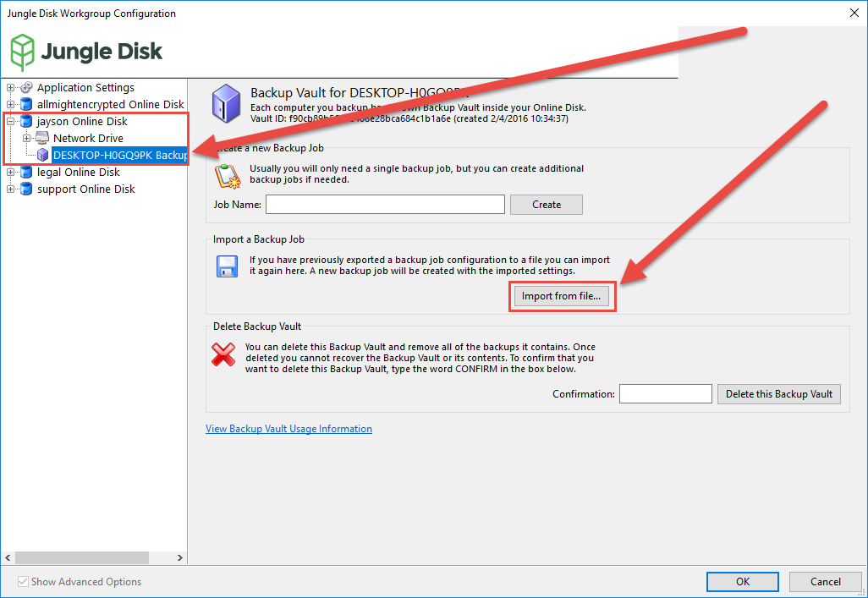Click the DESKTOP-H0GQ9PK Backup vault icon in tree

pyautogui.click(x=42, y=155)
